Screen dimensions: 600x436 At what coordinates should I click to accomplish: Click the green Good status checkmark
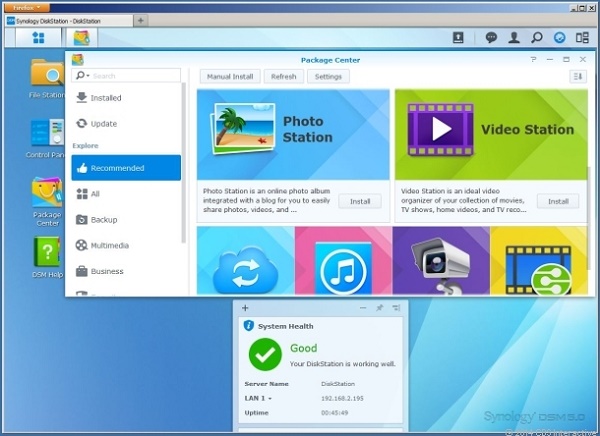pos(265,354)
